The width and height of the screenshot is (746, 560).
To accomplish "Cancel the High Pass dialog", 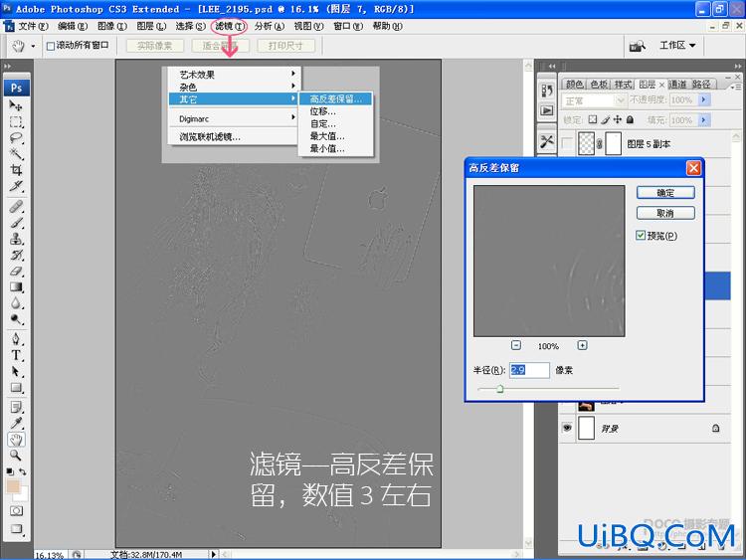I will pyautogui.click(x=665, y=213).
